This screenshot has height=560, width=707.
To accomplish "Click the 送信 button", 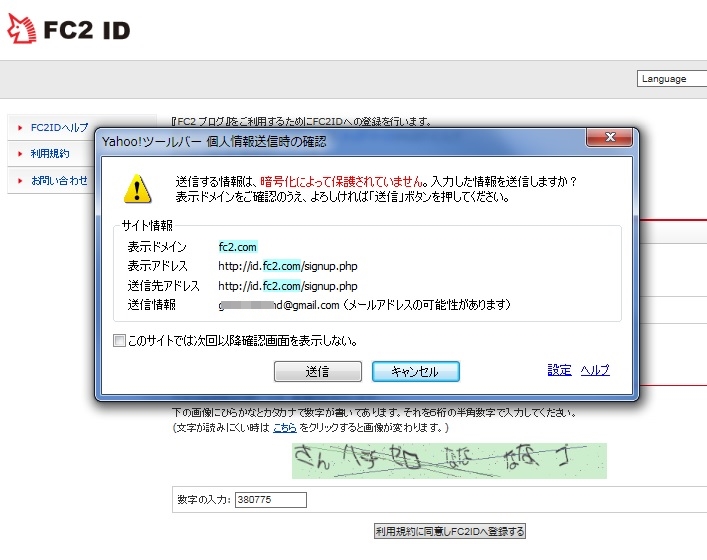I will coord(318,372).
